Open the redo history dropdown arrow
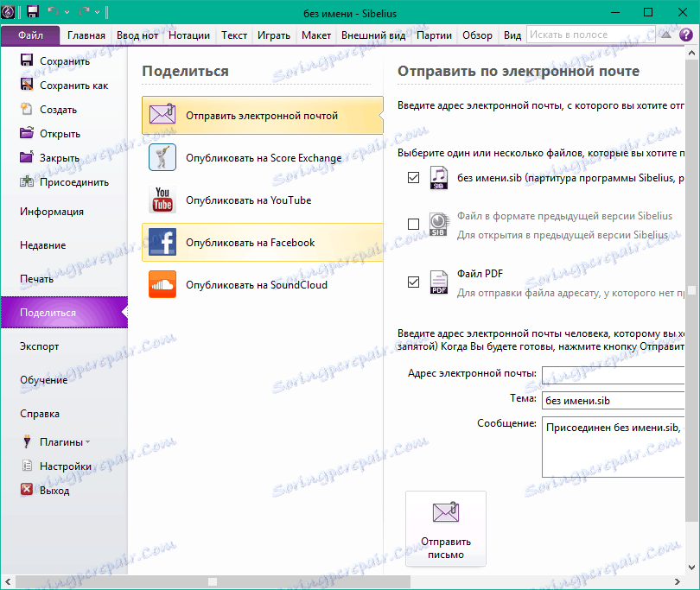Image resolution: width=700 pixels, height=590 pixels. tap(97, 12)
